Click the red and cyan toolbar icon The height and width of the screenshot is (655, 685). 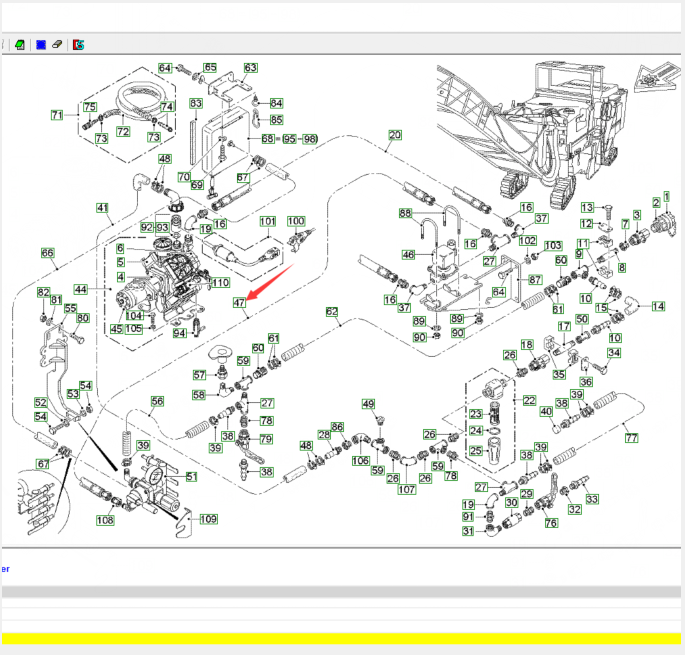[79, 44]
